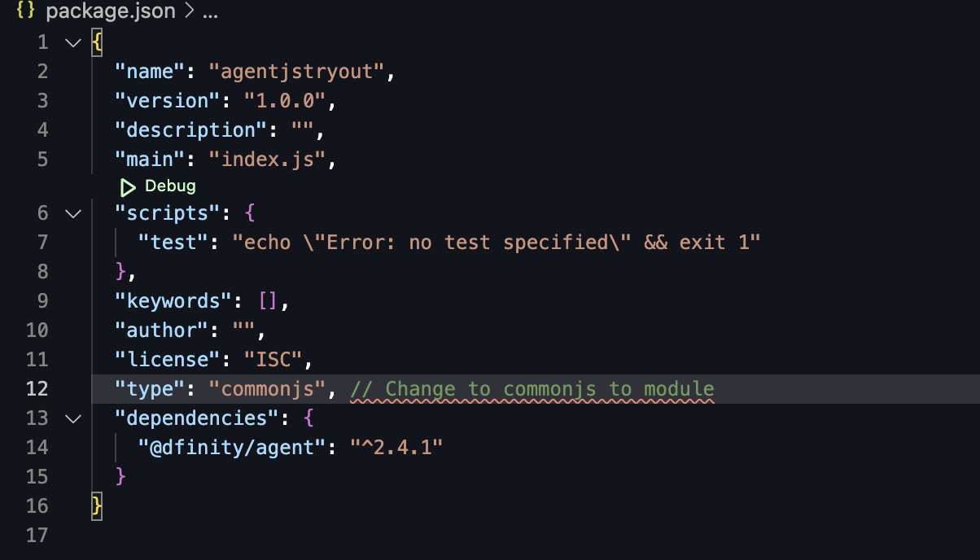The width and height of the screenshot is (980, 560).
Task: Click line number 12 in the gutter
Action: tap(37, 389)
